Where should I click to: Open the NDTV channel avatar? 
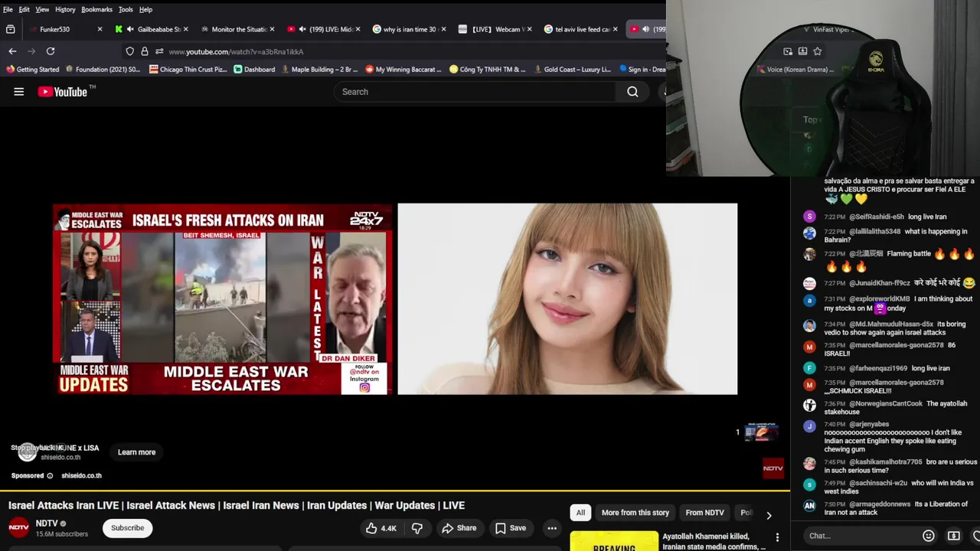[19, 528]
